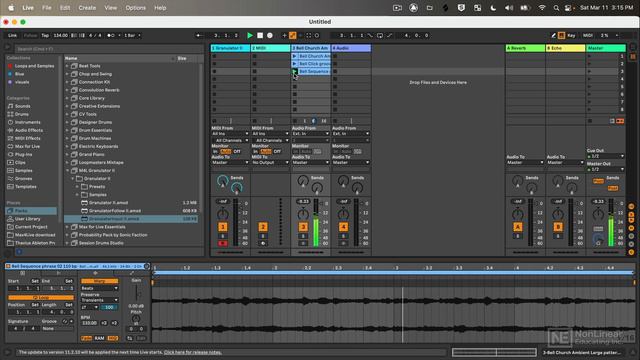Launch the Bell Sequence clip
Image resolution: width=640 pixels, height=360 pixels.
click(294, 71)
